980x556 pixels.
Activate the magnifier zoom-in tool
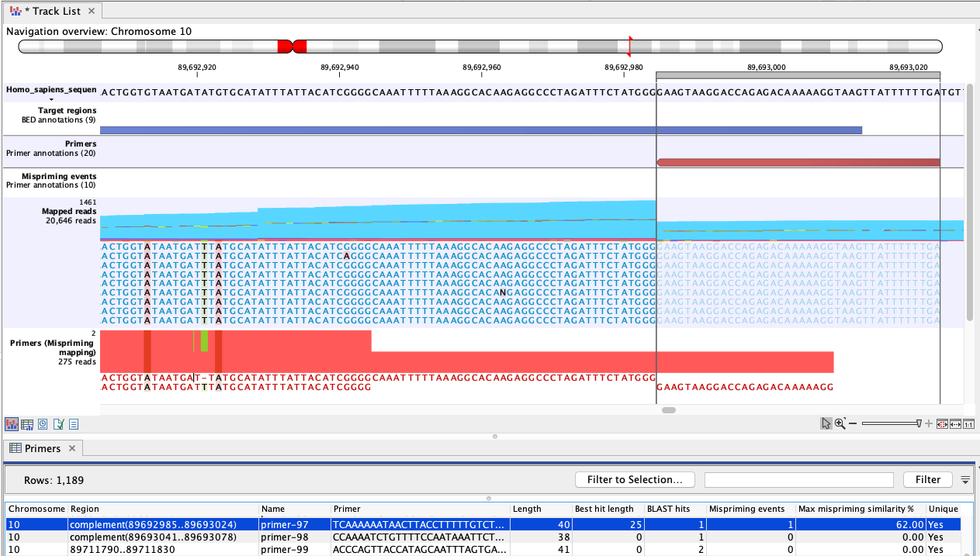tap(840, 424)
